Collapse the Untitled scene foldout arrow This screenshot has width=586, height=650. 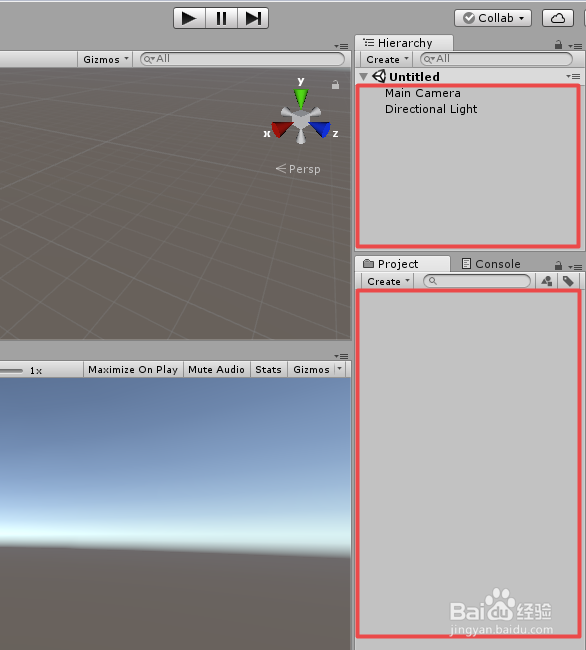(364, 76)
